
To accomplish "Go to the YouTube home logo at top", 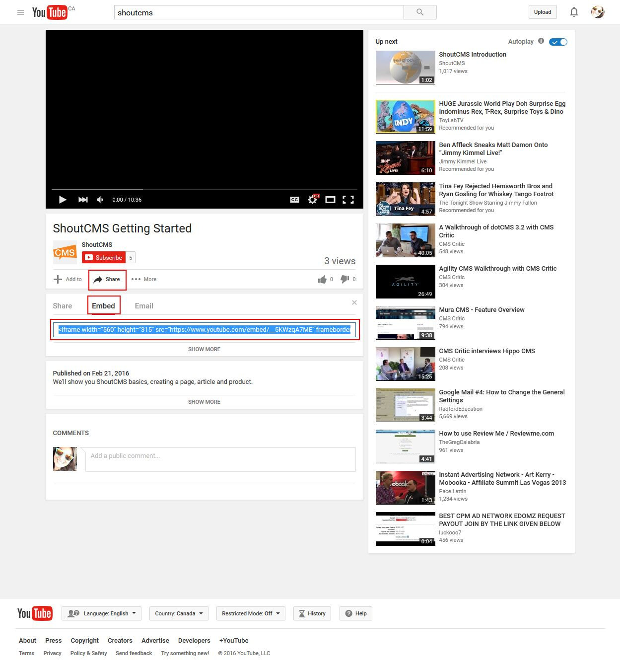I will (50, 12).
